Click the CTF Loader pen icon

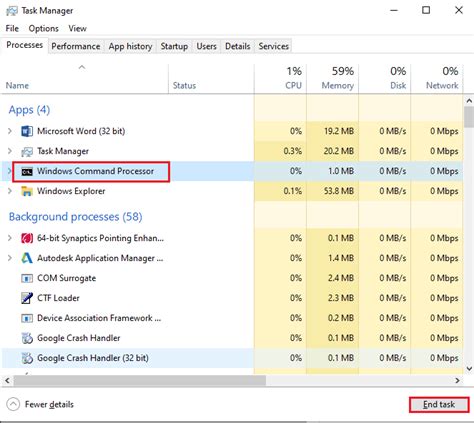pyautogui.click(x=27, y=298)
